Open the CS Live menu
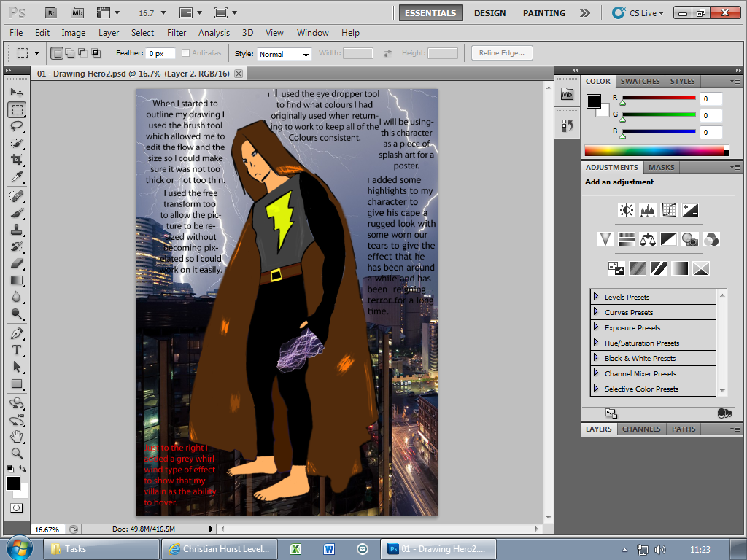Viewport: 747px width, 560px height. click(x=638, y=13)
